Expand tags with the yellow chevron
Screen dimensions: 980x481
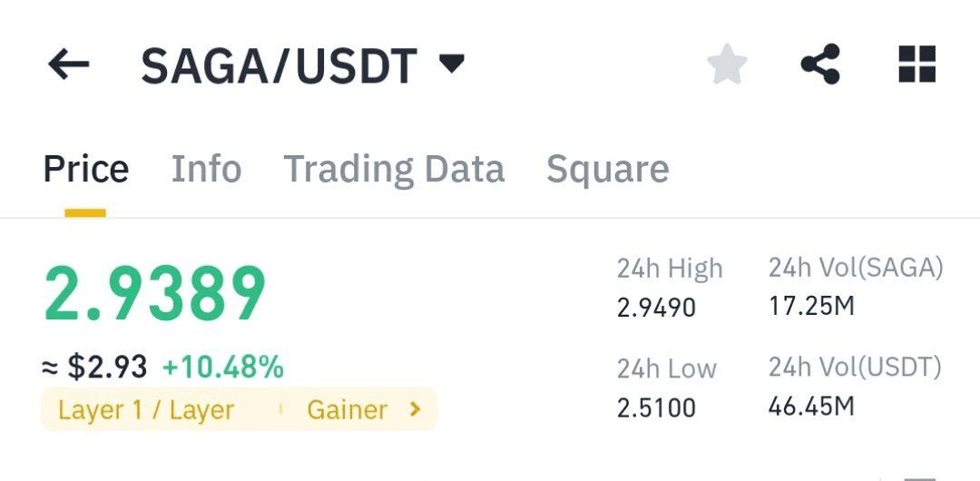[414, 409]
